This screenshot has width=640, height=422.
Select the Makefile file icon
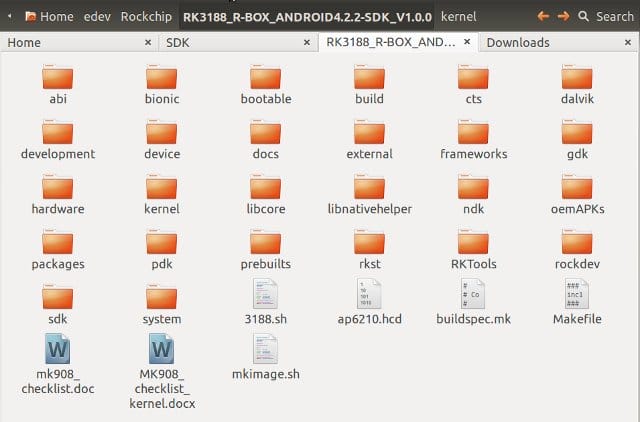click(x=576, y=293)
